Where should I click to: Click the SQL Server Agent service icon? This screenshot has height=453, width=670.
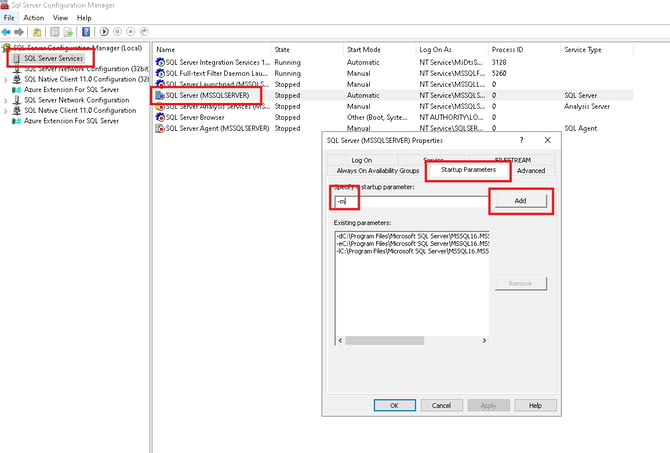click(x=160, y=128)
